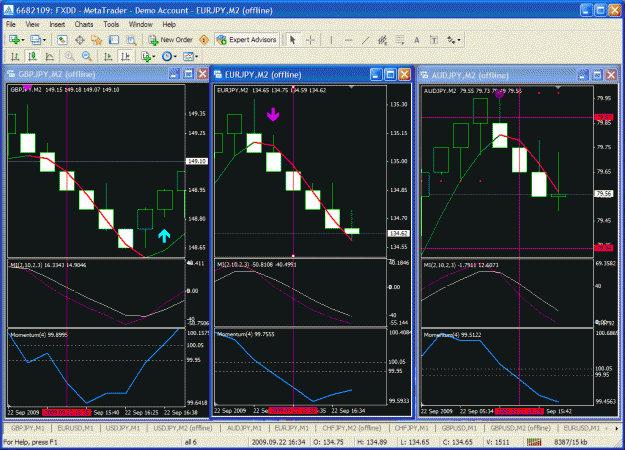Screen dimensions: 625x450
Task: Open the View menu
Action: tap(32, 24)
